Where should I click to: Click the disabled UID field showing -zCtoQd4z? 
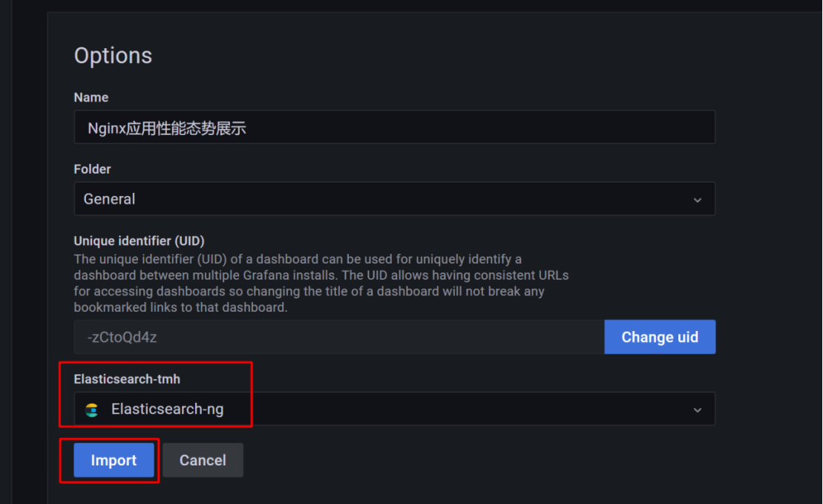pos(339,337)
